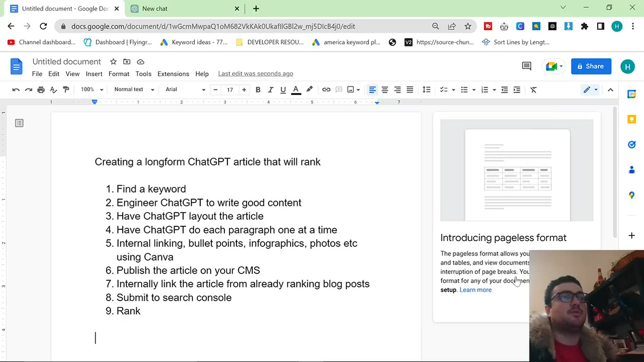
Task: Expand checklist options dropdown arrow
Action: point(453,90)
